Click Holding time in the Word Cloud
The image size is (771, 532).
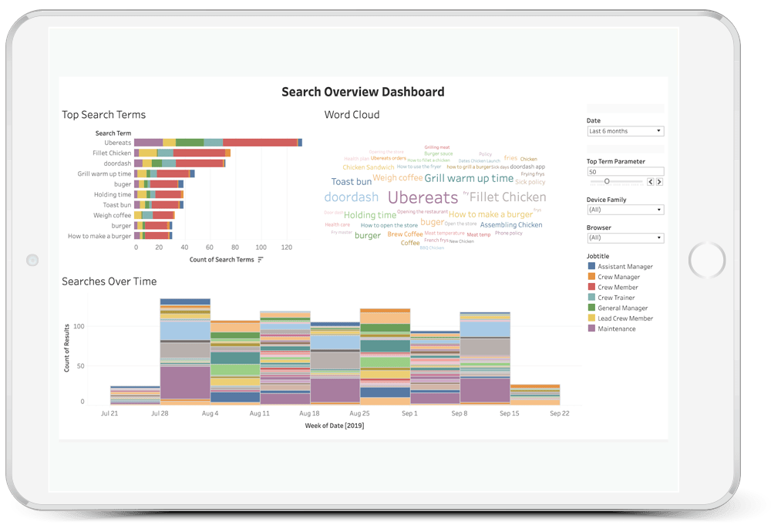(x=370, y=215)
